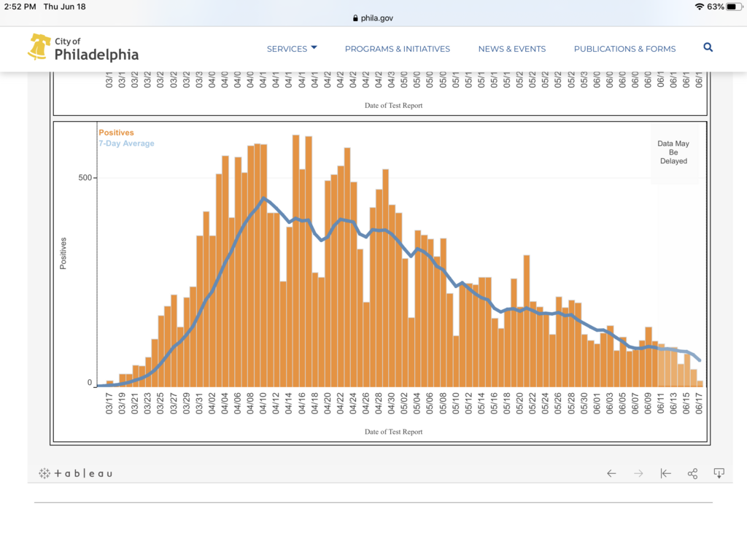Screen dimensions: 747x560
Task: Click the Tableau logo
Action: [76, 473]
